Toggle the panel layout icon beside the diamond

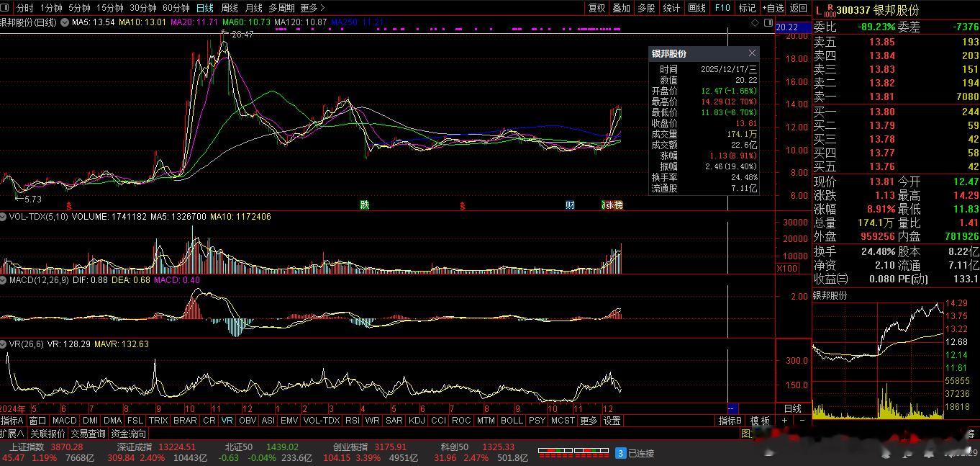[767, 23]
